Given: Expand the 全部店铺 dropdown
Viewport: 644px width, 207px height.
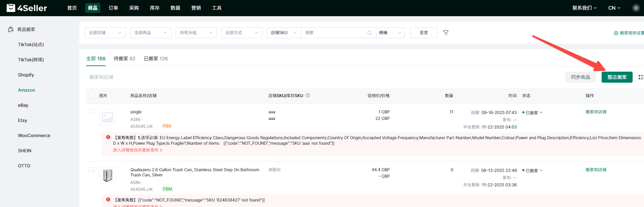Looking at the screenshot, I should click(105, 33).
